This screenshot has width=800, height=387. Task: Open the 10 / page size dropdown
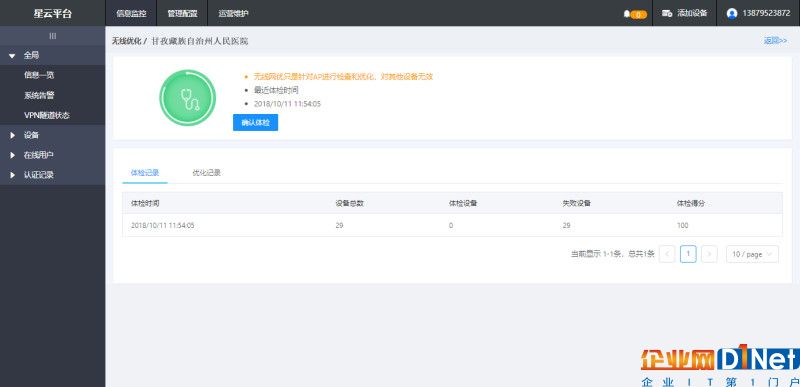752,254
